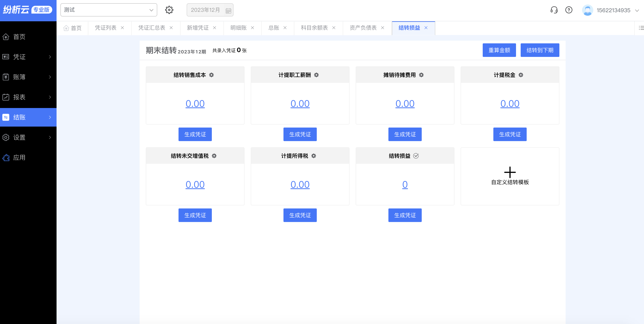
Task: Open settings gear for 结转未交增值税
Action: (x=214, y=156)
